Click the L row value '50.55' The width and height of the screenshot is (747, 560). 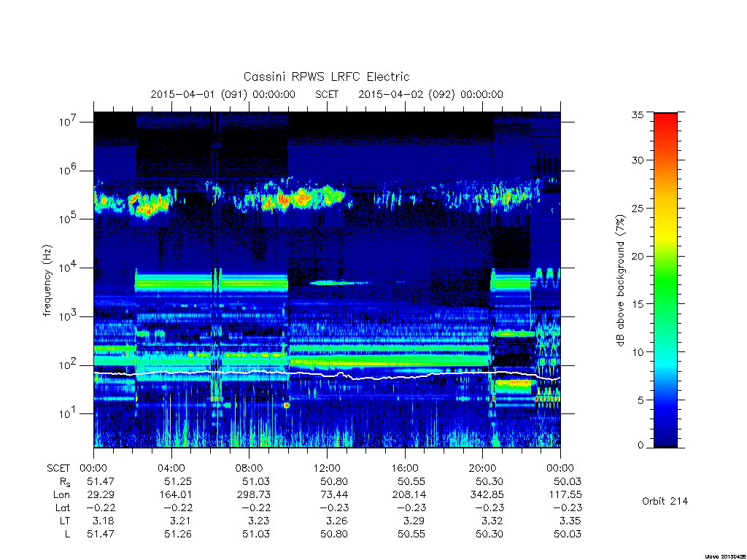click(411, 534)
